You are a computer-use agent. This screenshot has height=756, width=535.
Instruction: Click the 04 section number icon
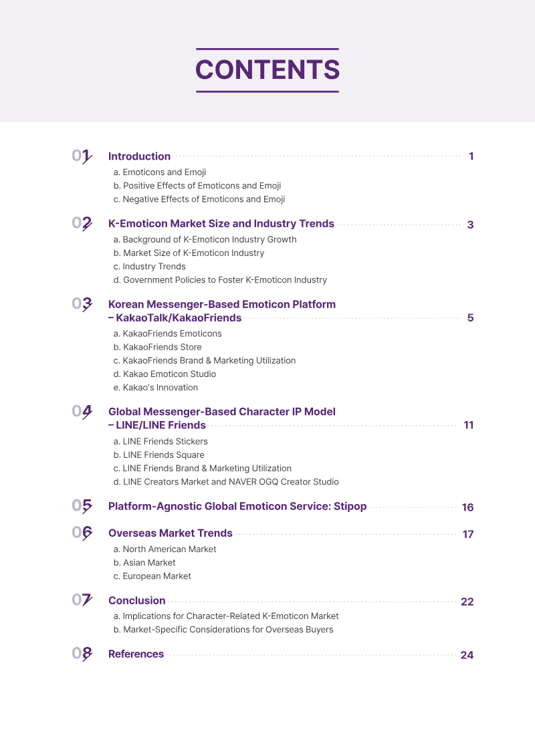coord(82,411)
